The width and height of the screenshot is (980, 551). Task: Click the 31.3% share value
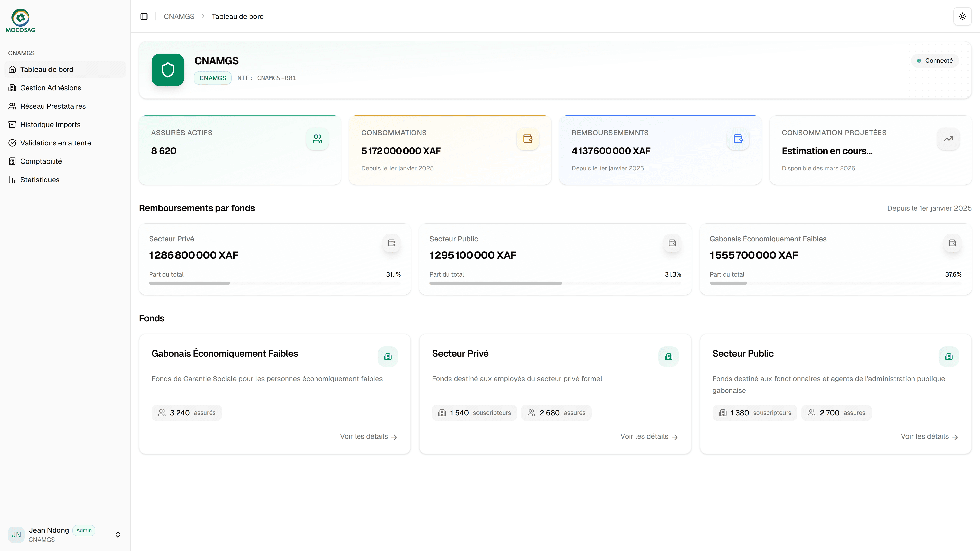pyautogui.click(x=673, y=274)
